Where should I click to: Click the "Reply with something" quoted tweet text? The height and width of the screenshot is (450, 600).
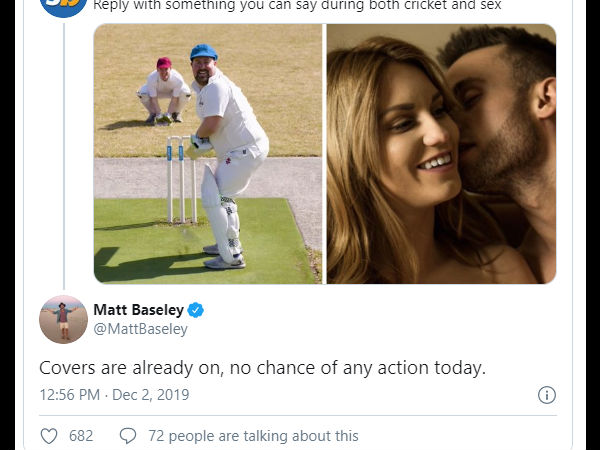tap(297, 6)
